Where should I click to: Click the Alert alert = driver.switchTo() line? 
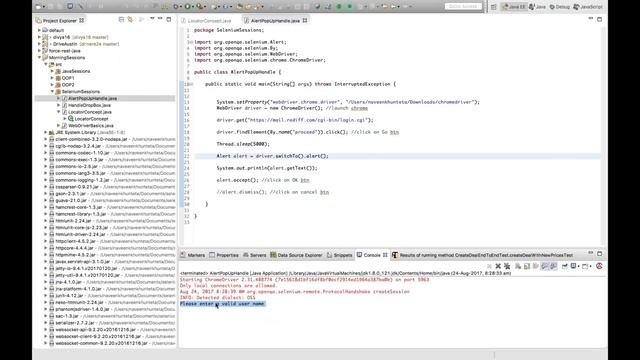272,156
